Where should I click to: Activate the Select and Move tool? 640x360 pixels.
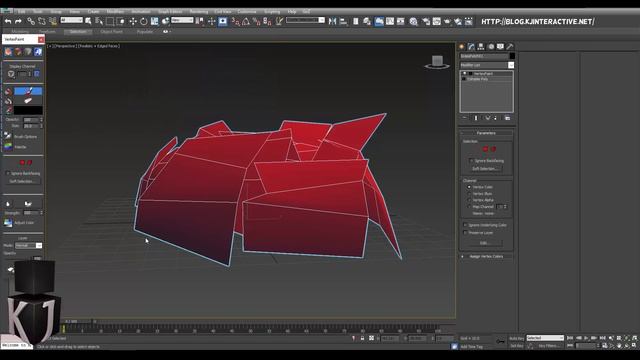(133, 21)
